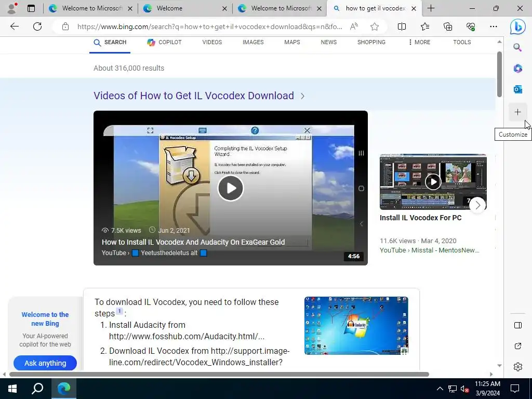Open Read aloud from address bar

tap(353, 26)
